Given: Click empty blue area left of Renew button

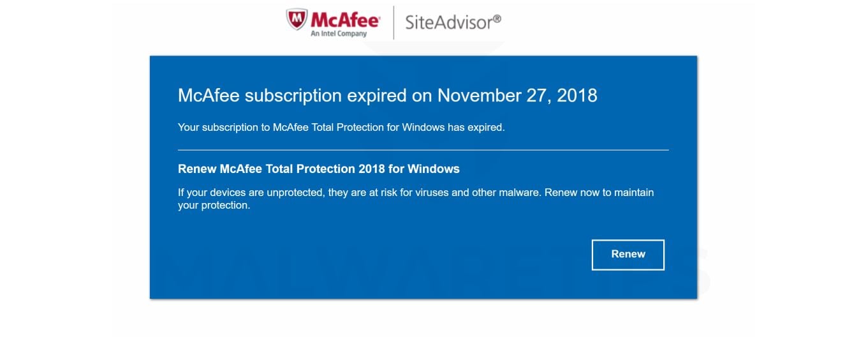Looking at the screenshot, I should click(446, 254).
